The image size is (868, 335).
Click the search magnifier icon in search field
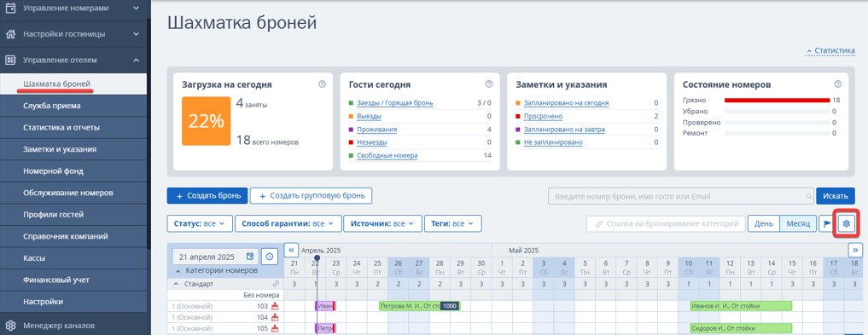point(809,196)
